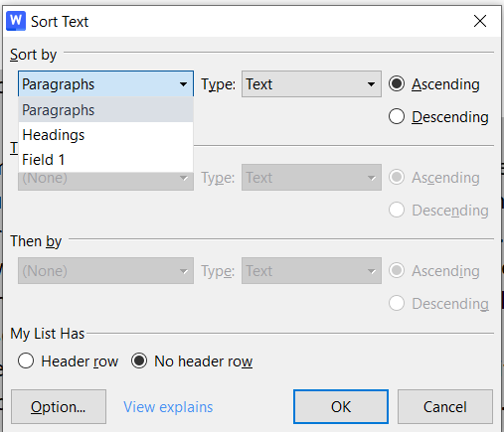Open the Option... button
Image resolution: width=504 pixels, height=432 pixels.
point(59,407)
